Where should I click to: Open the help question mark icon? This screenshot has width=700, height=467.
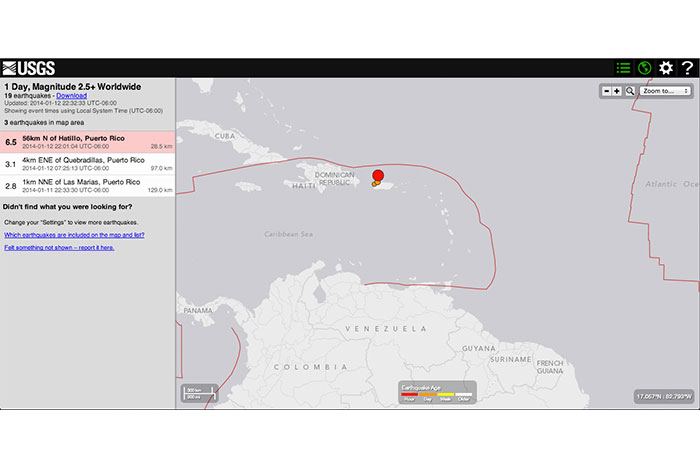tap(687, 68)
